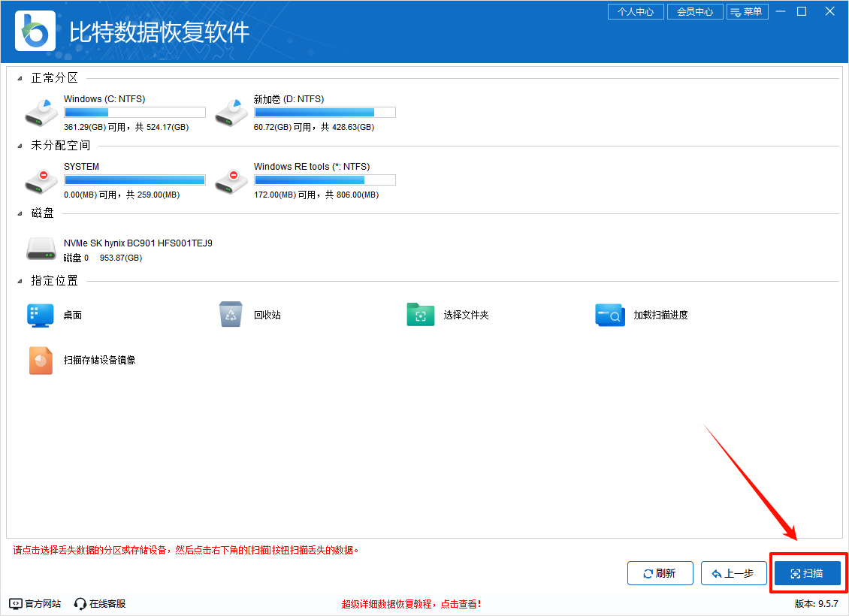This screenshot has height=616, width=849.
Task: Collapse the 未分配空间 section
Action: (20, 145)
